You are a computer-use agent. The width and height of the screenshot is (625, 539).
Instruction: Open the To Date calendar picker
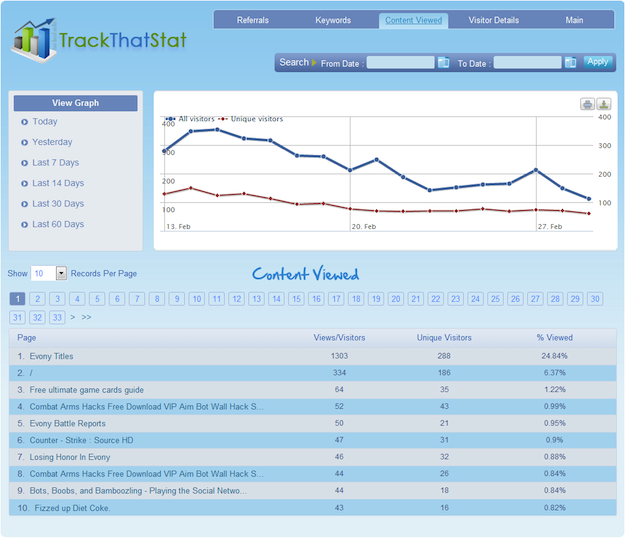[x=570, y=62]
